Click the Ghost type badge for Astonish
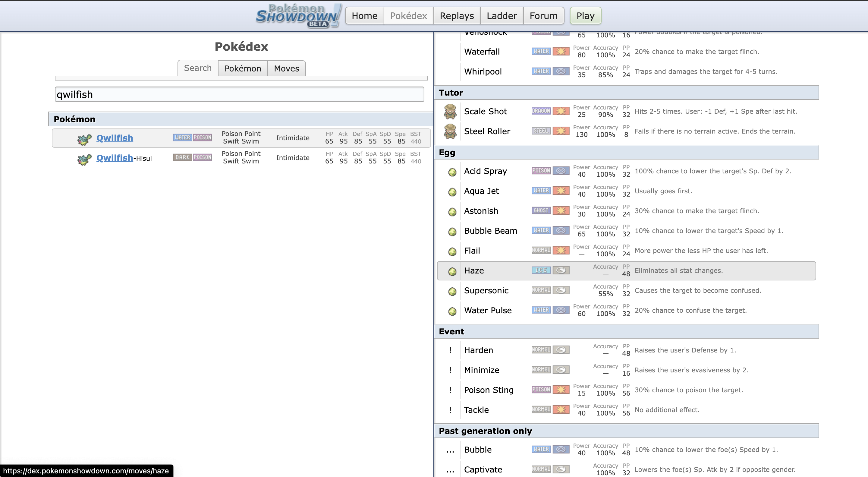Viewport: 868px width, 477px height. point(541,210)
